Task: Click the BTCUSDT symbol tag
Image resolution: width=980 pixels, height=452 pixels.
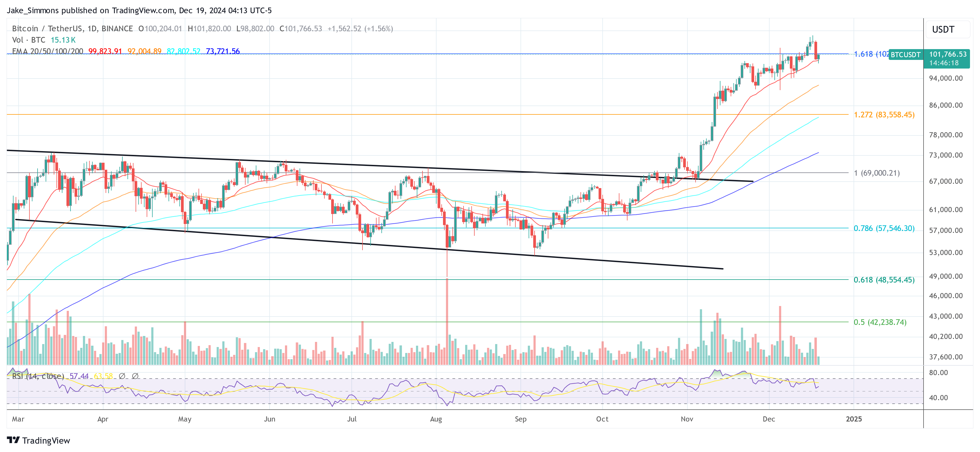Action: pos(905,55)
